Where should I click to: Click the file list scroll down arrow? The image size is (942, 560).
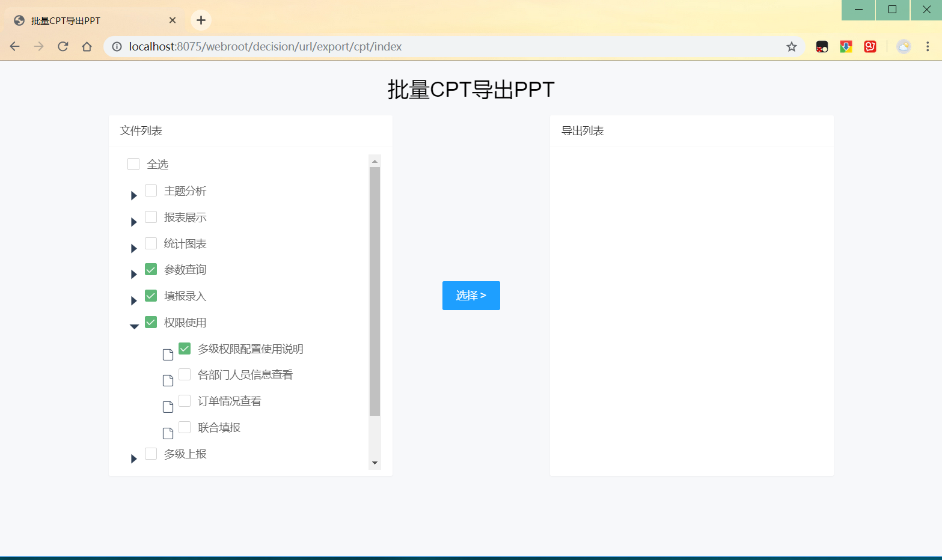point(375,463)
